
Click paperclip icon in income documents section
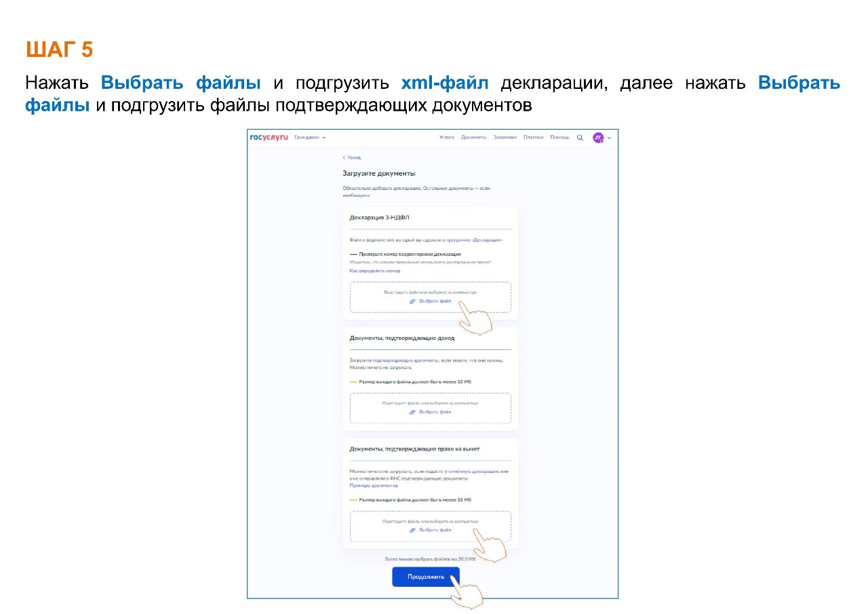click(x=412, y=412)
